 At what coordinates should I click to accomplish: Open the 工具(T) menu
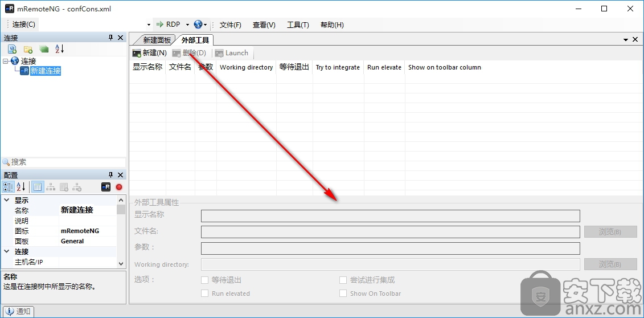coord(298,25)
